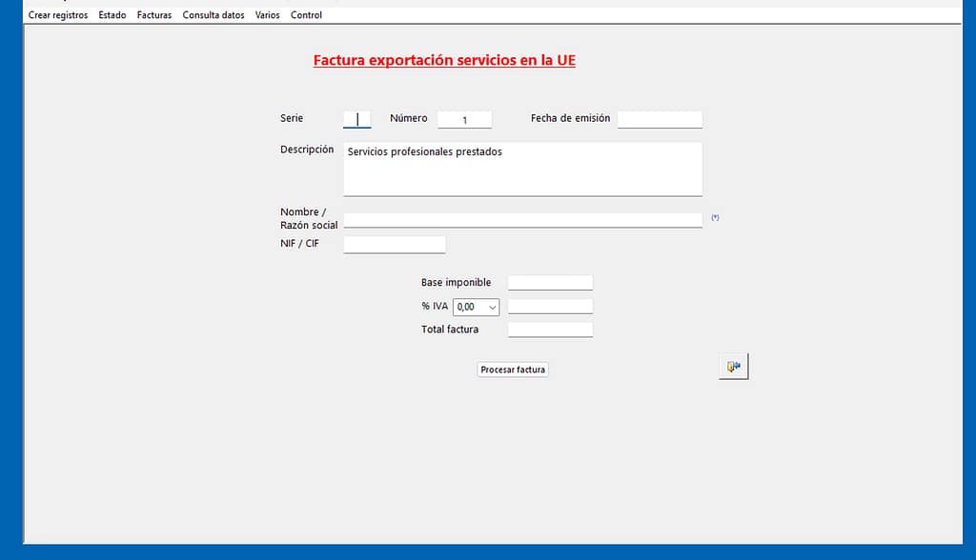Image resolution: width=976 pixels, height=560 pixels.
Task: Click the Varios menu item
Action: pyautogui.click(x=268, y=15)
